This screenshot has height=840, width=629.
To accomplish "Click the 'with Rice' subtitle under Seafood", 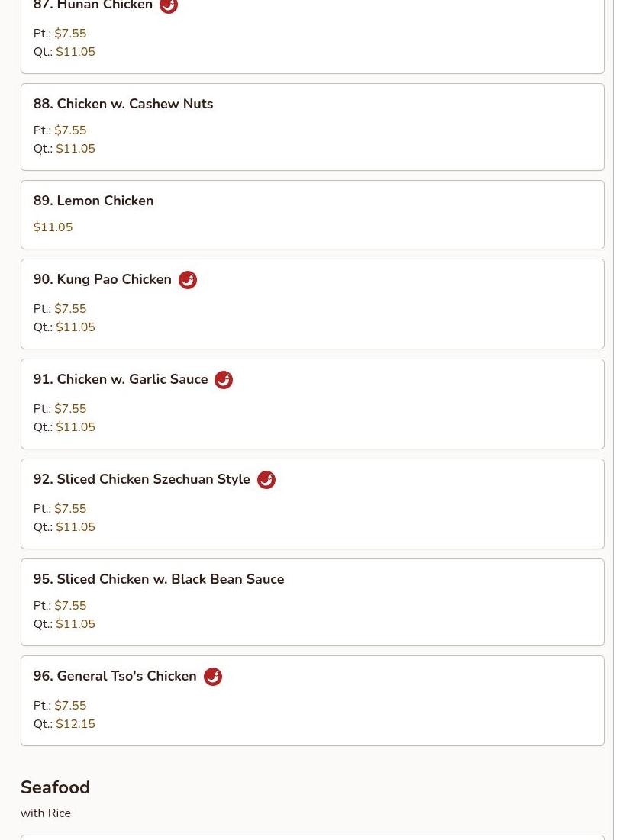I will (46, 813).
